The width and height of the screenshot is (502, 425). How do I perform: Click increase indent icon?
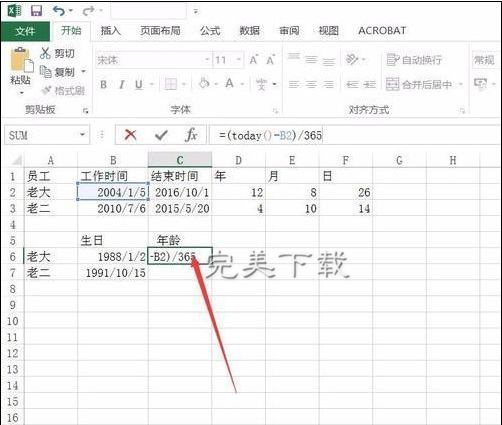pos(370,84)
